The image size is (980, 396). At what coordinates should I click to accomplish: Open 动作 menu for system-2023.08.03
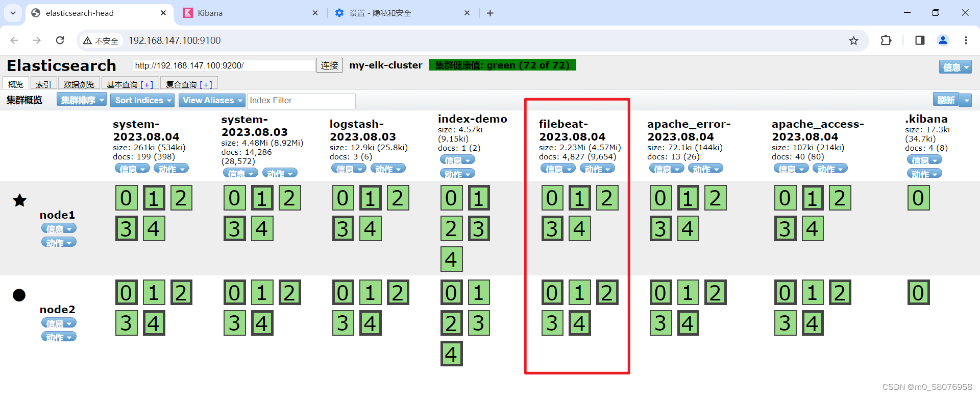pyautogui.click(x=280, y=173)
